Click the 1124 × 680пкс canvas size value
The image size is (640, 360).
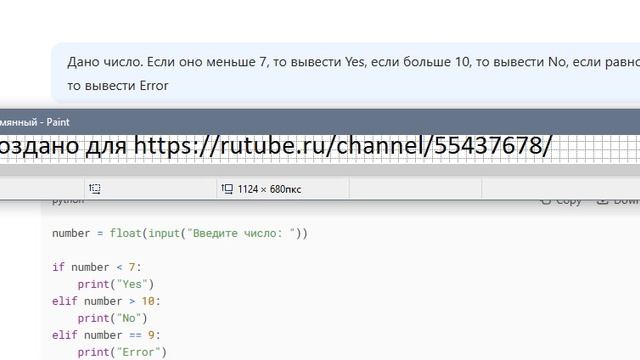click(269, 189)
